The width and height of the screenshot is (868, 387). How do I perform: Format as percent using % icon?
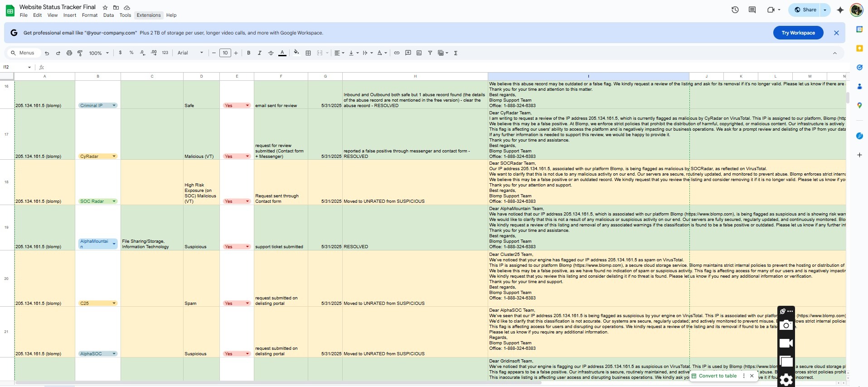coord(131,53)
